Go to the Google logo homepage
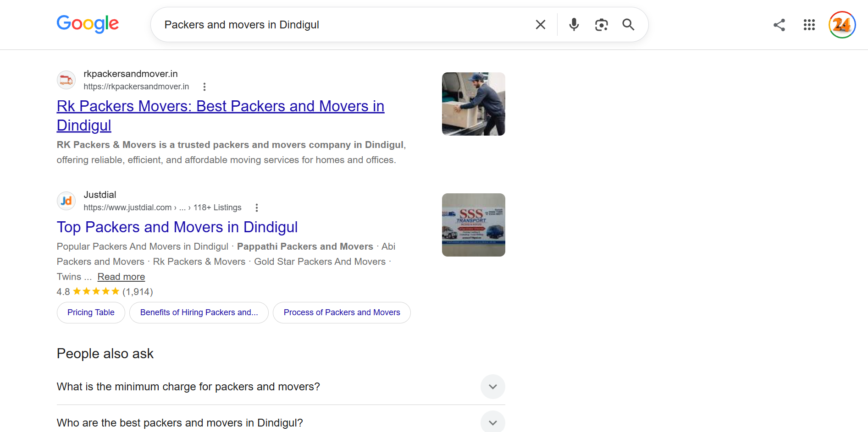Viewport: 868px width, 432px height. point(88,24)
